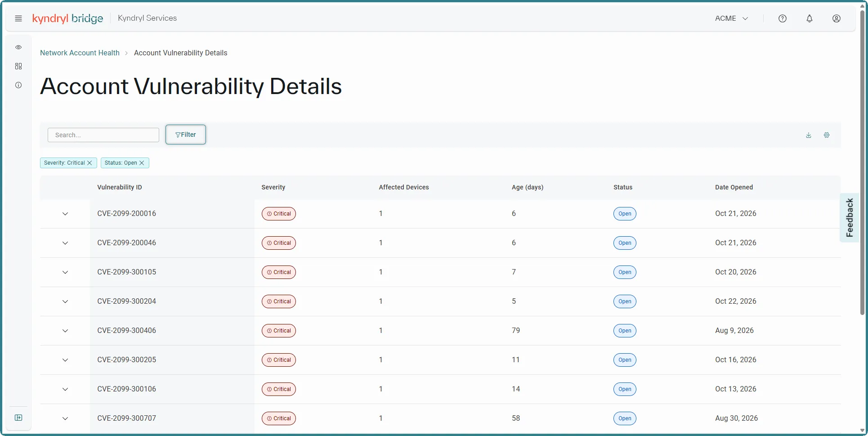Sort by Age (days) column header

[x=528, y=187]
